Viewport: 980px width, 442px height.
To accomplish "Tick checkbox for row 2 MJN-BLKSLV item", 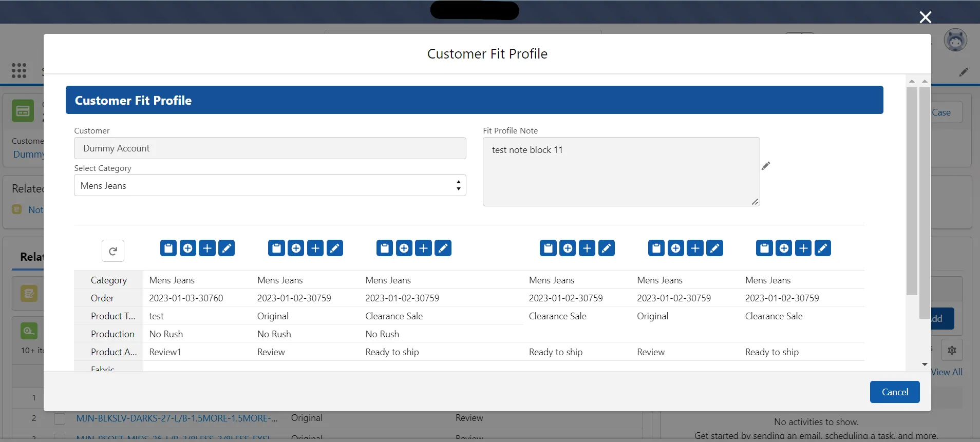I will click(60, 418).
